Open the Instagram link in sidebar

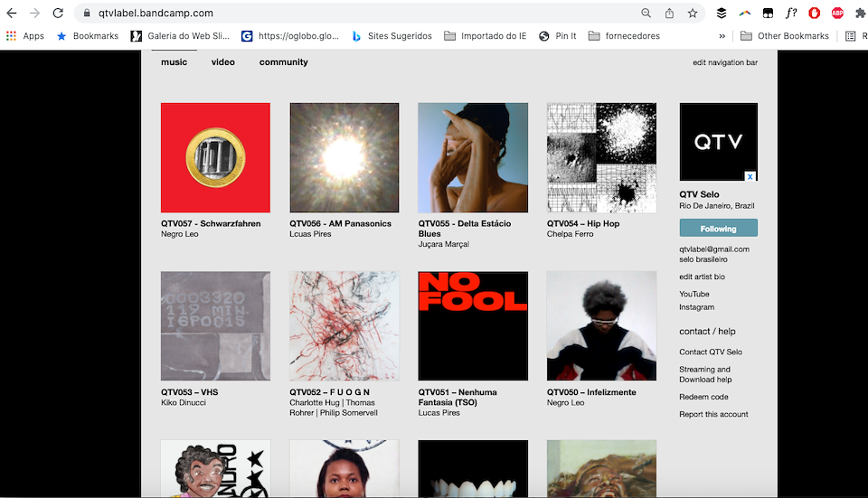pyautogui.click(x=696, y=307)
